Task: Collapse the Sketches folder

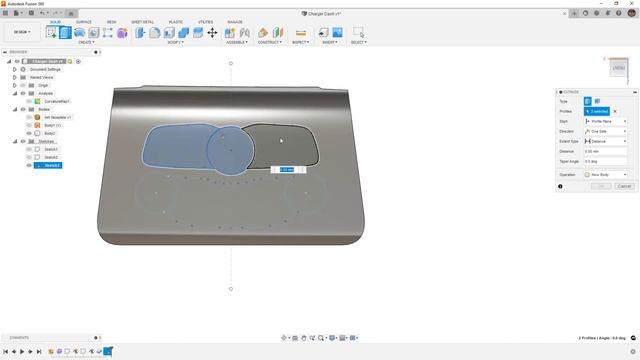Action: click(15, 142)
